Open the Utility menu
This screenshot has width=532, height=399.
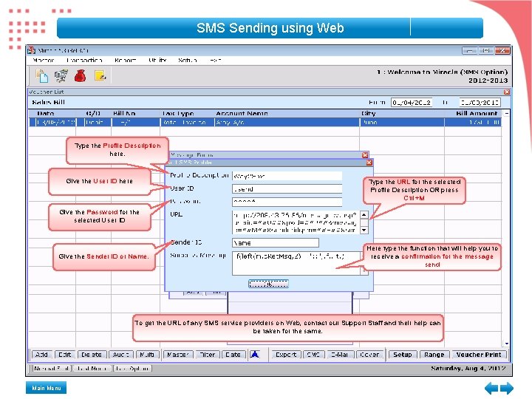[157, 61]
